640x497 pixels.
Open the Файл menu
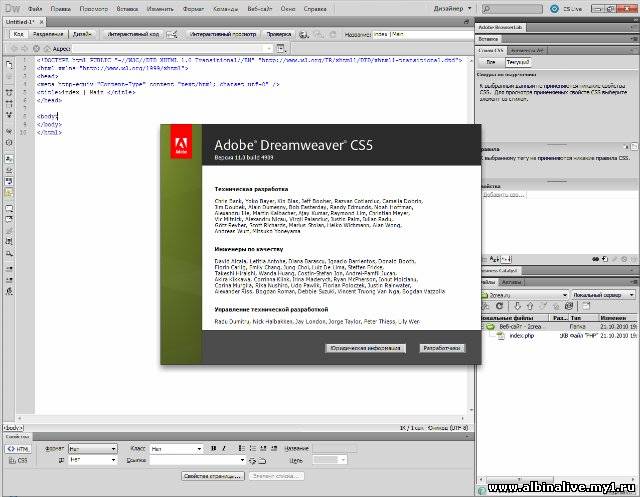35,9
